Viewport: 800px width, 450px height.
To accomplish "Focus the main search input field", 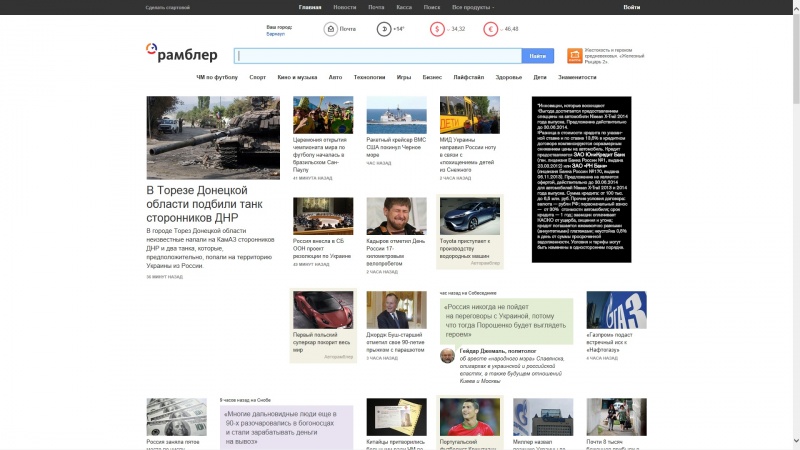I will point(378,56).
